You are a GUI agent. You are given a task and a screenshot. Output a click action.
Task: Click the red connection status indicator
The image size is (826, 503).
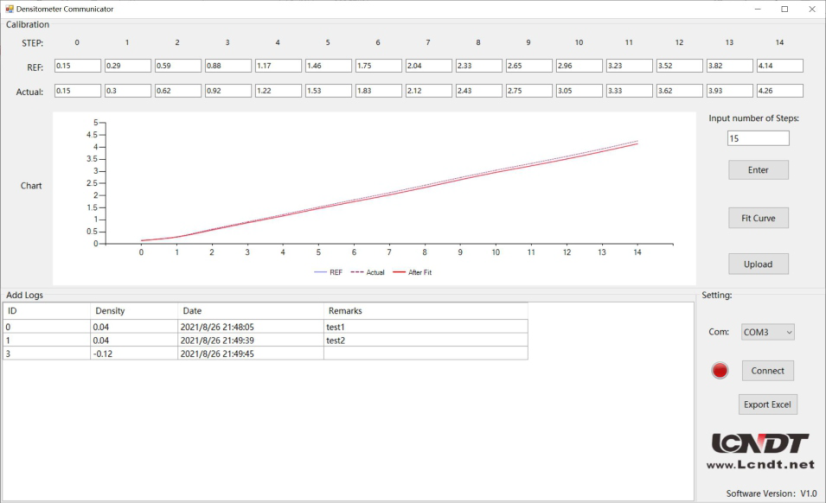click(720, 371)
